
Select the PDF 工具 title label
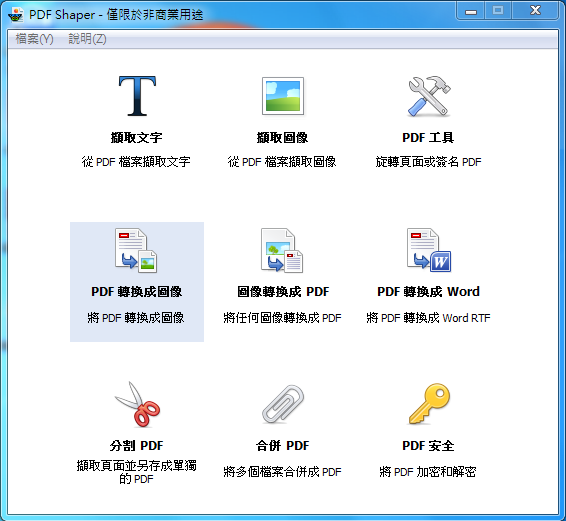(x=428, y=138)
